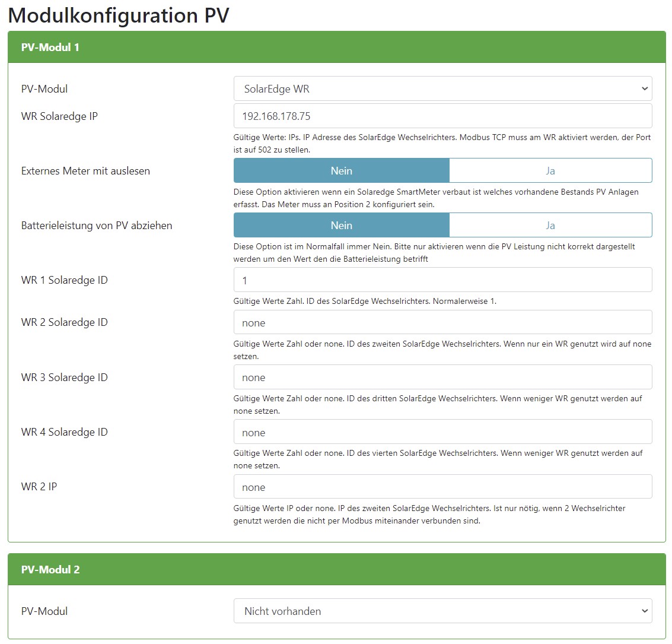
Task: Click the WR 2 IP input field
Action: [x=442, y=487]
